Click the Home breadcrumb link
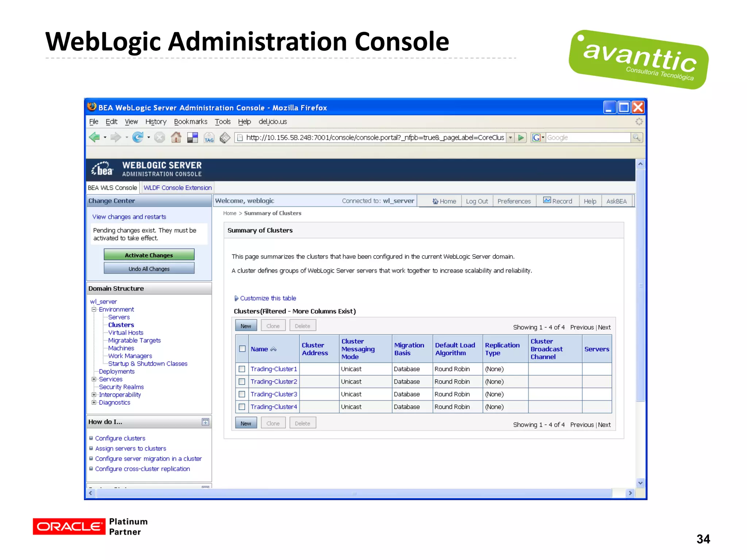Viewport: 747px width, 560px height. tap(230, 213)
